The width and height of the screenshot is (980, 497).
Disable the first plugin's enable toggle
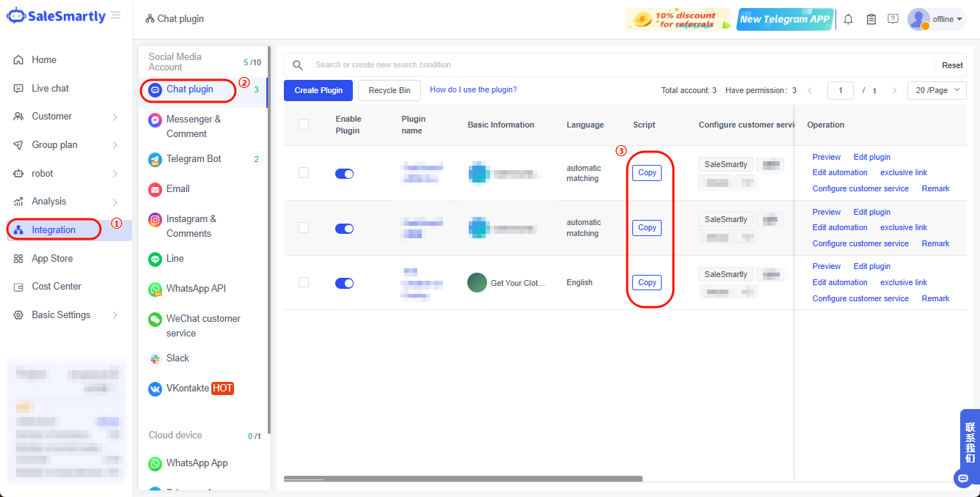click(x=344, y=174)
